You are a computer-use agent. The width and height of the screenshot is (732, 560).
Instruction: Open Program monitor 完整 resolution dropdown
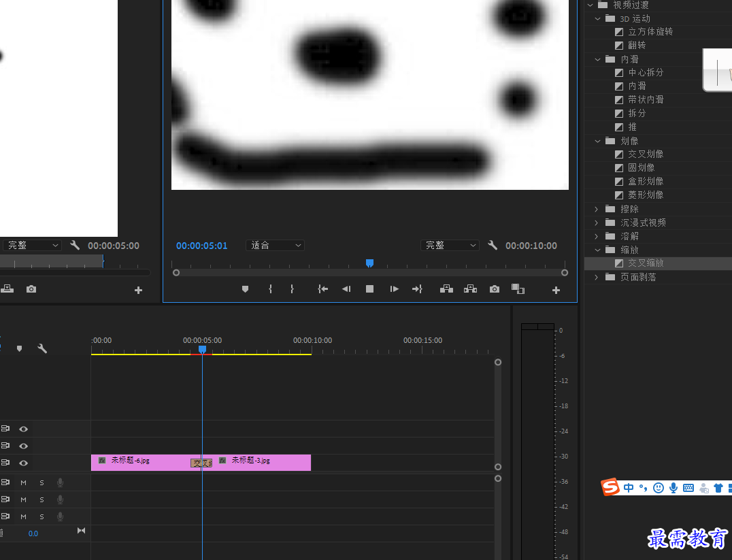[450, 245]
